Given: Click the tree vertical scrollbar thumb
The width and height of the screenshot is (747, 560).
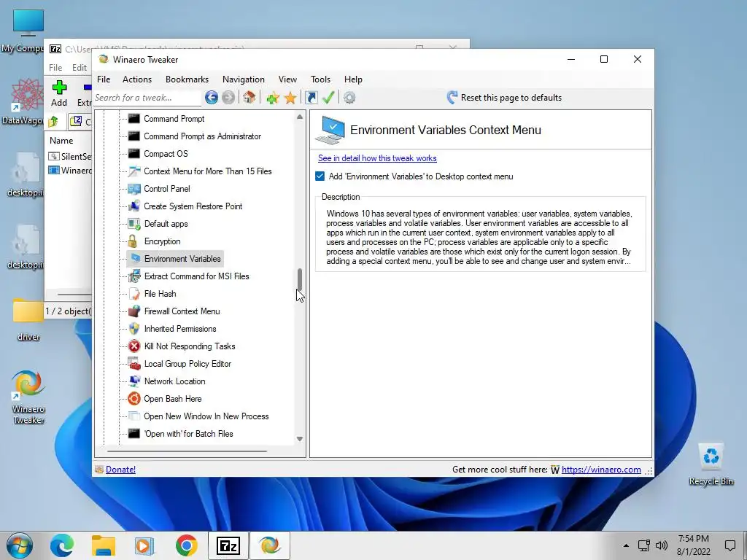Looking at the screenshot, I should [300, 279].
